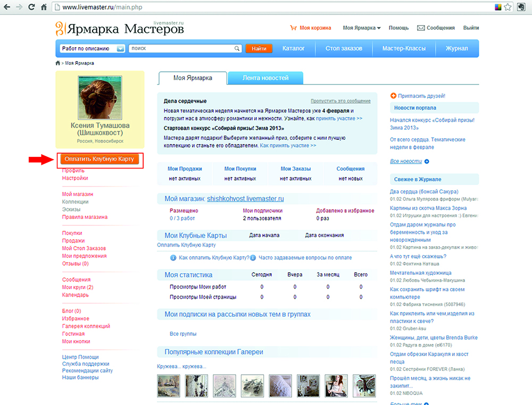Click Оплатить Клубную Карту text link under Мои Клубные Карты
Viewport: 532px width, 405px height.
click(x=186, y=245)
